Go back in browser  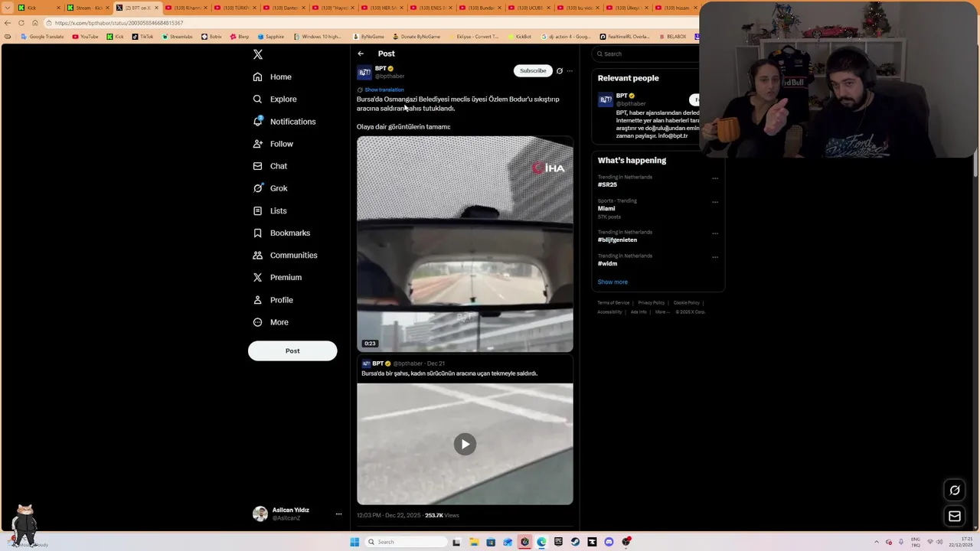pos(8,23)
